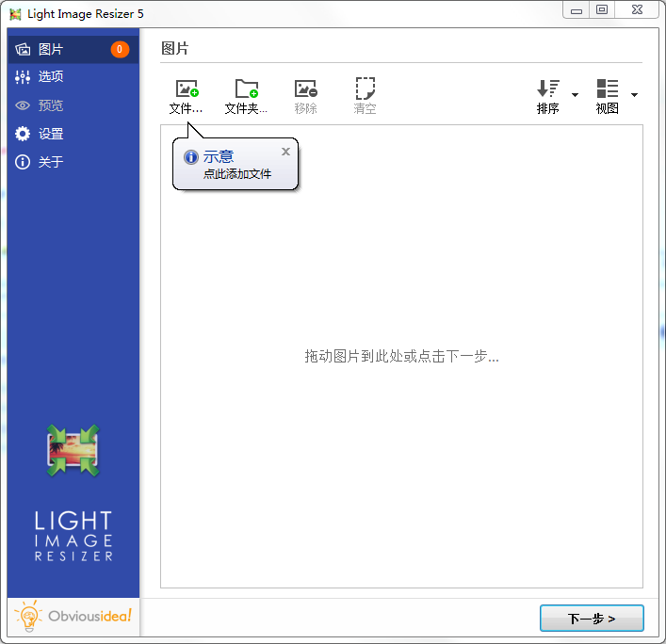Click the 点此添加文件 tooltip text

[237, 174]
